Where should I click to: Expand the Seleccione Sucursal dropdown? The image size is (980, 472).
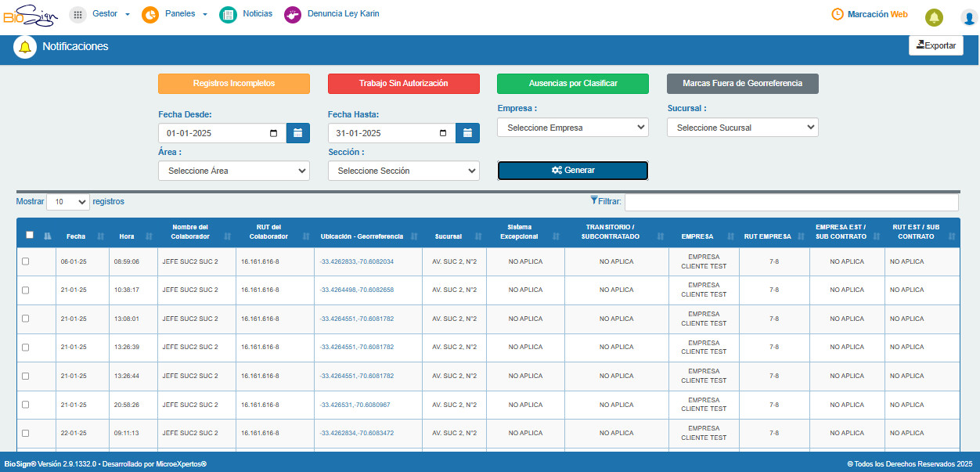(743, 128)
